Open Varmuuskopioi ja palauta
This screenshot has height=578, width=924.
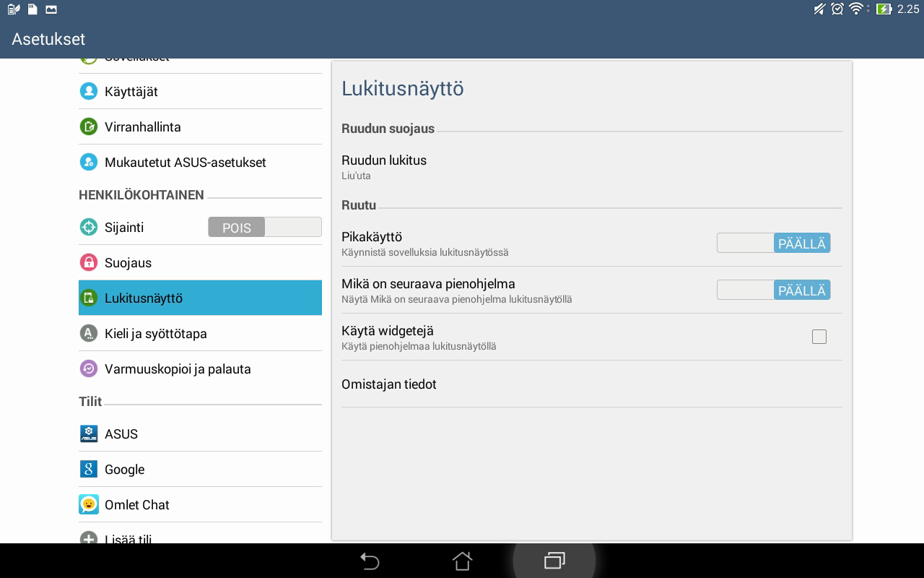[x=200, y=368]
